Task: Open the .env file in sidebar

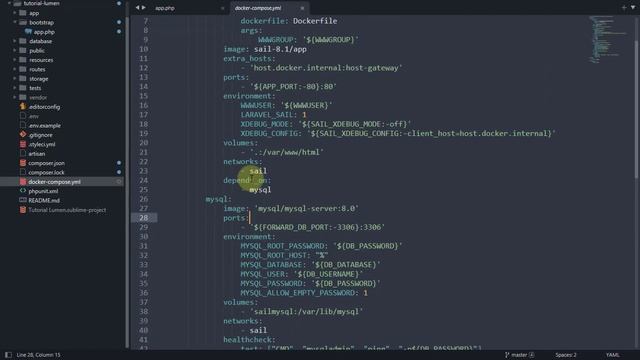Action: 33,116
